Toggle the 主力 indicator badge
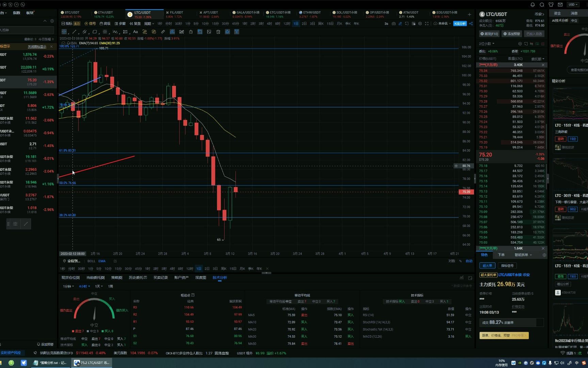The image size is (588, 368). click(x=77, y=24)
